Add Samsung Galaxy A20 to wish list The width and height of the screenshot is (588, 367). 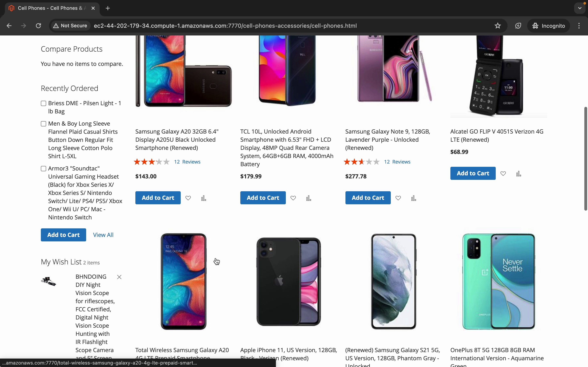[x=188, y=198]
